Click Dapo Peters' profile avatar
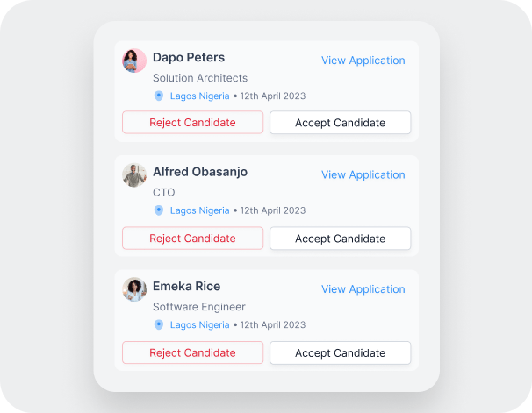 pos(134,61)
